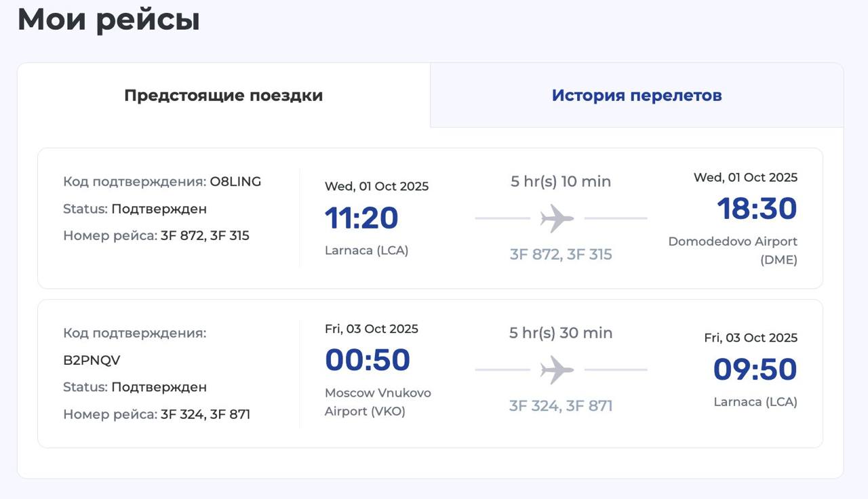The image size is (868, 499).
Task: Click the 5 hr(s) 10 min duration label
Action: pyautogui.click(x=561, y=182)
